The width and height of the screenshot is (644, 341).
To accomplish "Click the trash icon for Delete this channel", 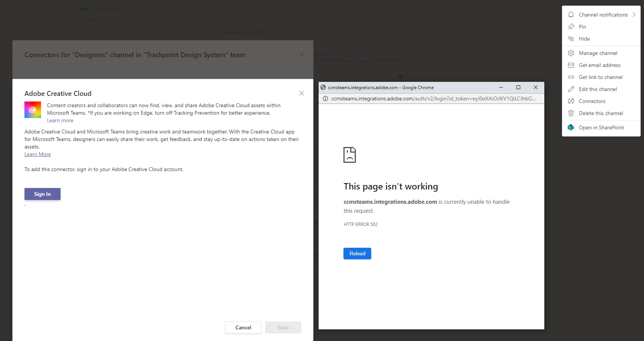I will (x=571, y=113).
